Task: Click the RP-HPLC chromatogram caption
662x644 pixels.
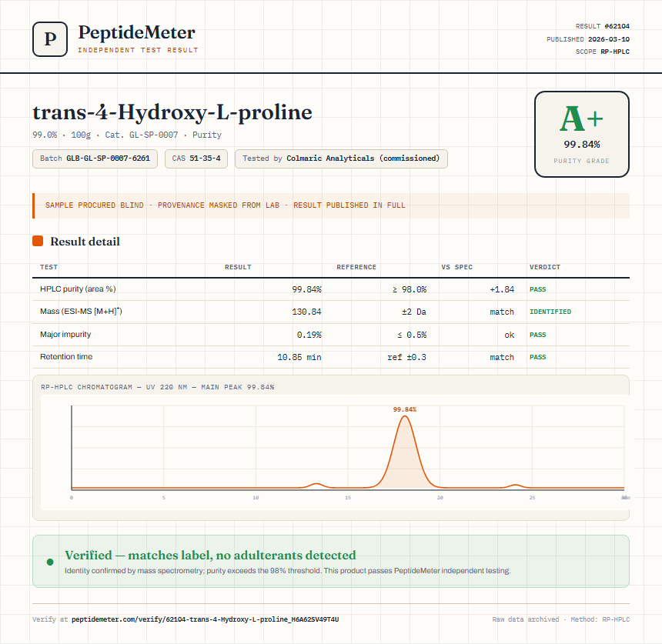Action: click(158, 387)
